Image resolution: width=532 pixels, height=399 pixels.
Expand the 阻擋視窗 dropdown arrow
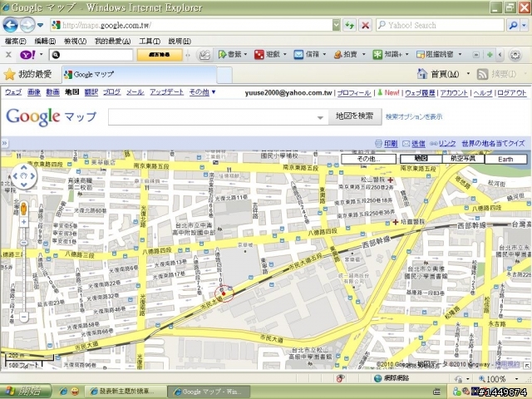460,54
